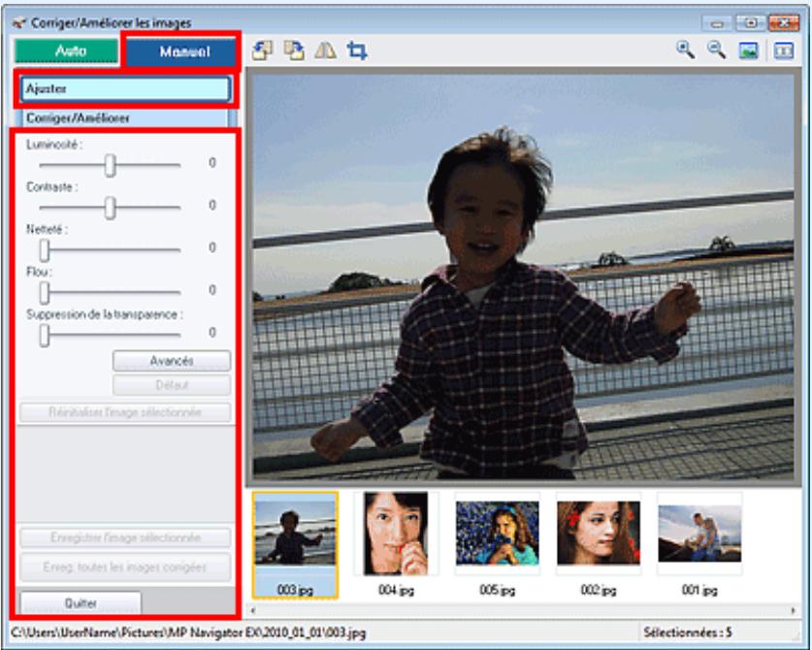The width and height of the screenshot is (812, 650).
Task: Click the rotate left icon
Action: click(263, 50)
